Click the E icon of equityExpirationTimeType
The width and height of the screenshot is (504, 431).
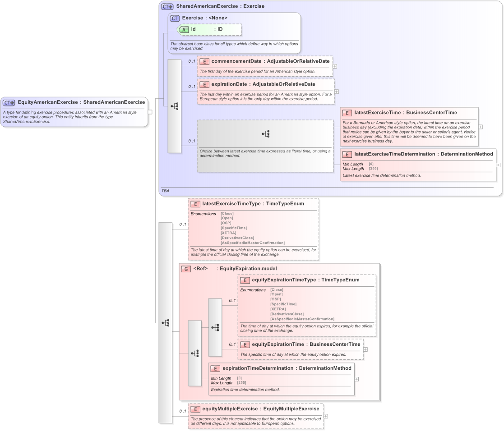point(245,280)
